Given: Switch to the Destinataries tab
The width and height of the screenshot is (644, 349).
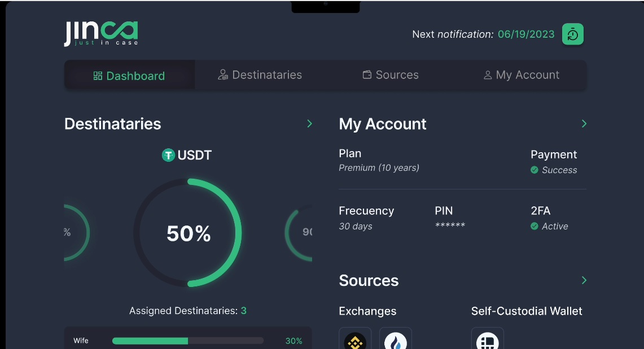Looking at the screenshot, I should [x=260, y=75].
